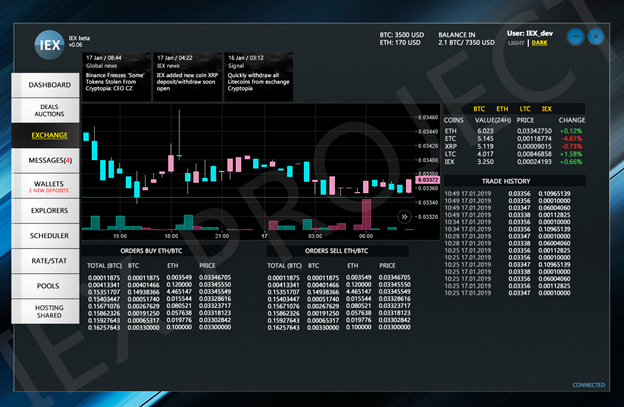The height and width of the screenshot is (407, 624).
Task: Click the 2 NEW DEPOSITS notice
Action: (x=49, y=191)
